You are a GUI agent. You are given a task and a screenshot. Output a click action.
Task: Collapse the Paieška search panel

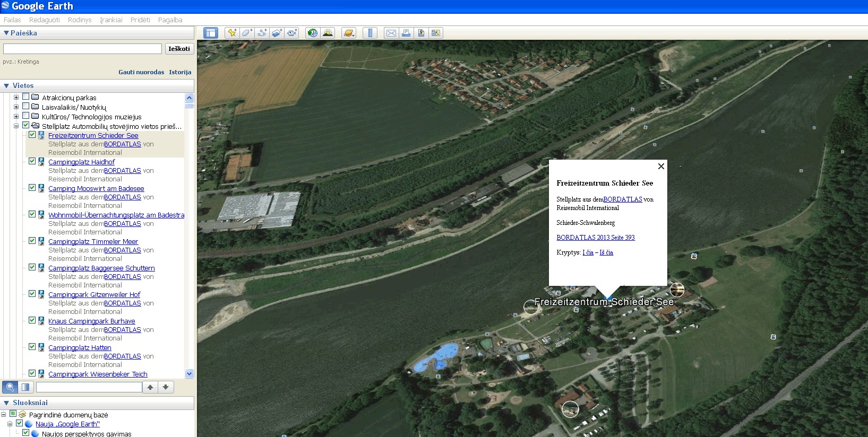(x=6, y=33)
